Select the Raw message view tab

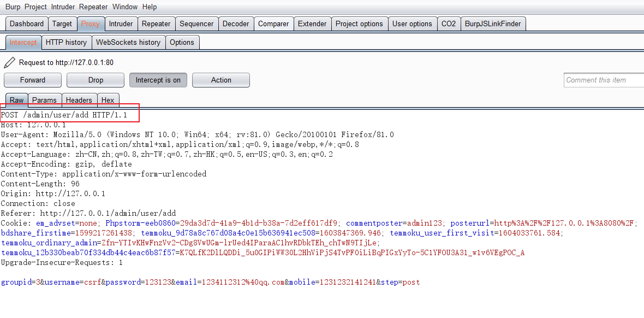coord(17,100)
